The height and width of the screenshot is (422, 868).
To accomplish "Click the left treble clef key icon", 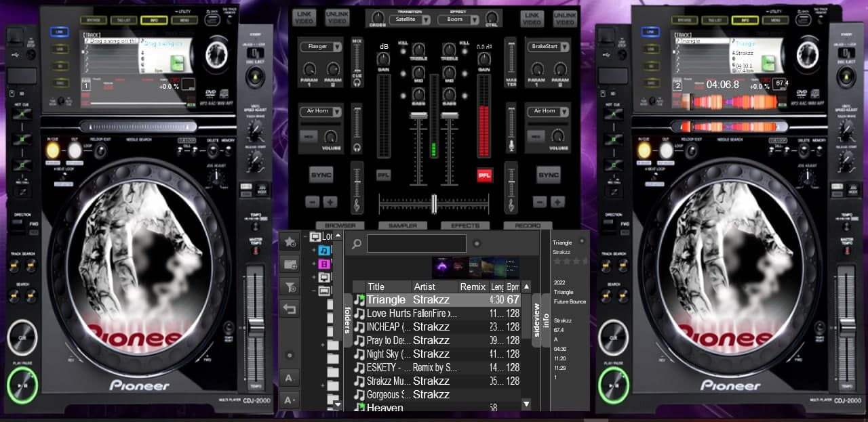I will point(357,204).
